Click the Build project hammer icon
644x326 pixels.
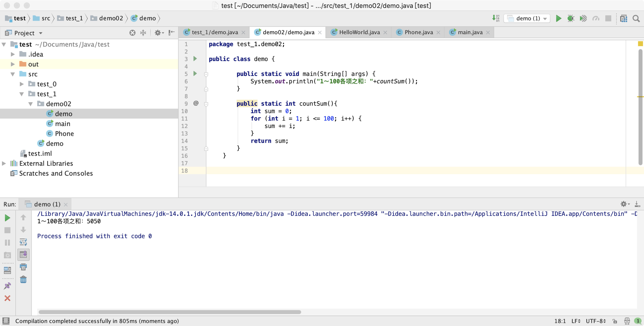pos(496,18)
